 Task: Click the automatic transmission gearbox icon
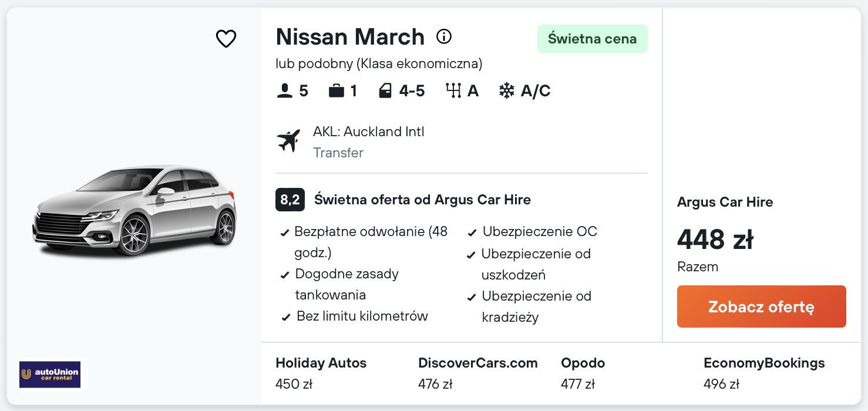[x=453, y=91]
